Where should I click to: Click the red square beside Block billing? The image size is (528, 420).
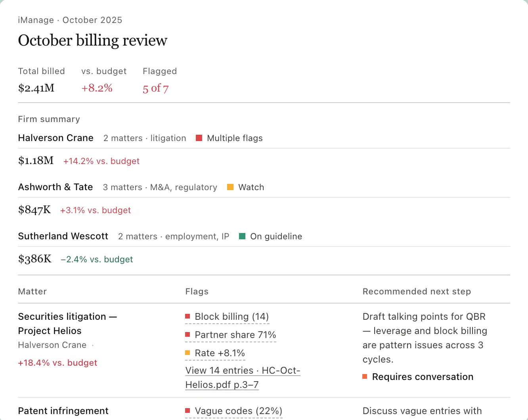pos(187,316)
